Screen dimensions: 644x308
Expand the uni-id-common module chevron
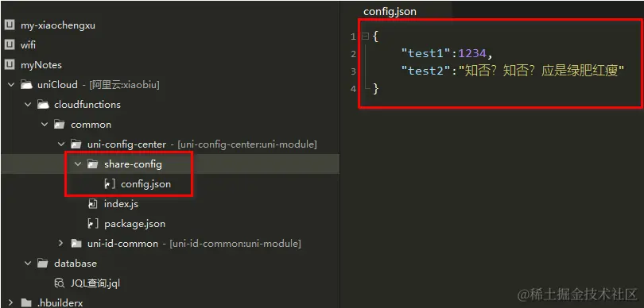coord(60,243)
